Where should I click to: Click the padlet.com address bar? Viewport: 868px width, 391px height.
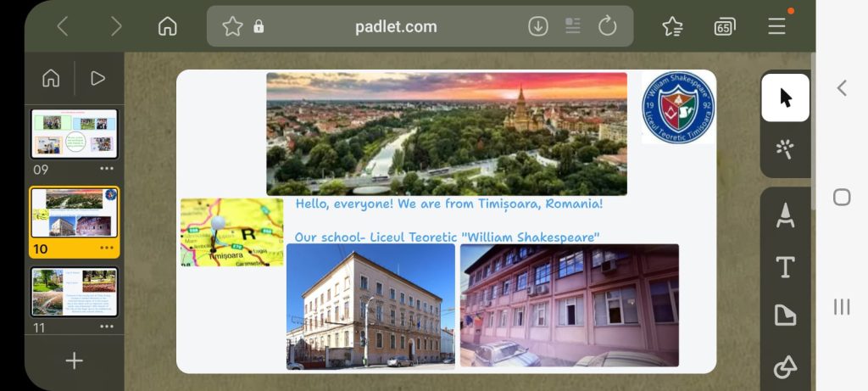396,26
